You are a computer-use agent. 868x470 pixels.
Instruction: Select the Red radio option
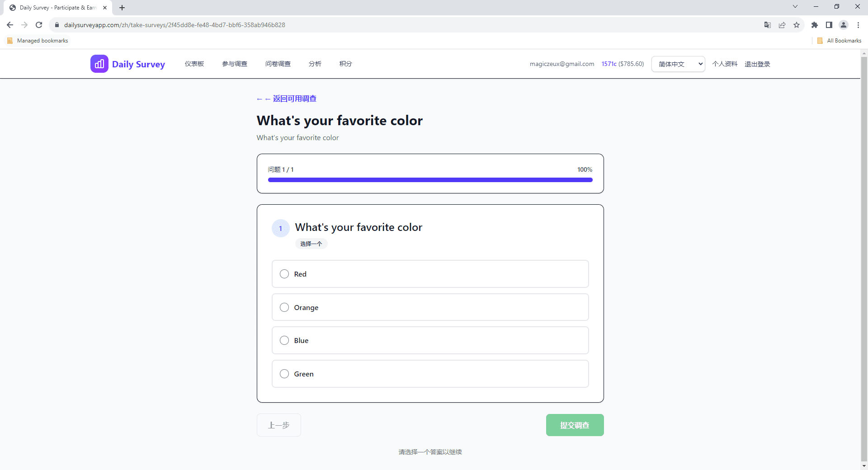point(284,274)
